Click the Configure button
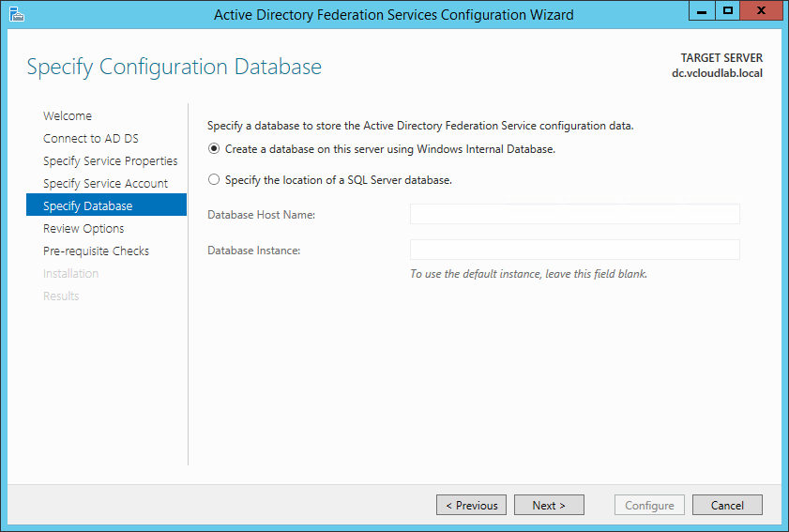Screen dimensions: 789x532 (x=649, y=505)
